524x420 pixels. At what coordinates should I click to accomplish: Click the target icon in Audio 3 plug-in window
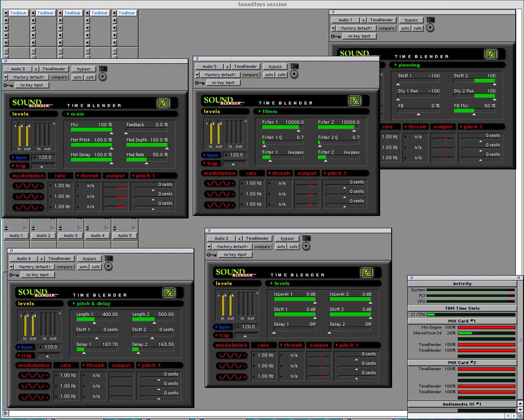coord(103,77)
